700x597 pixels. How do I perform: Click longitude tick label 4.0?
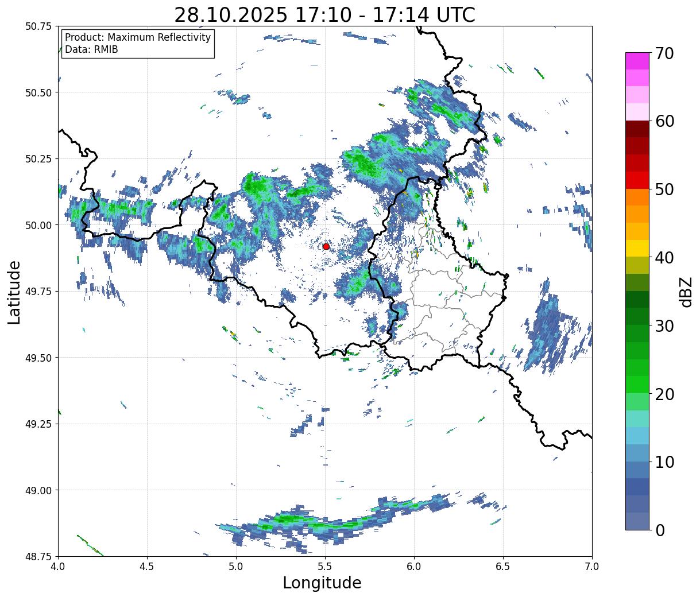point(58,566)
